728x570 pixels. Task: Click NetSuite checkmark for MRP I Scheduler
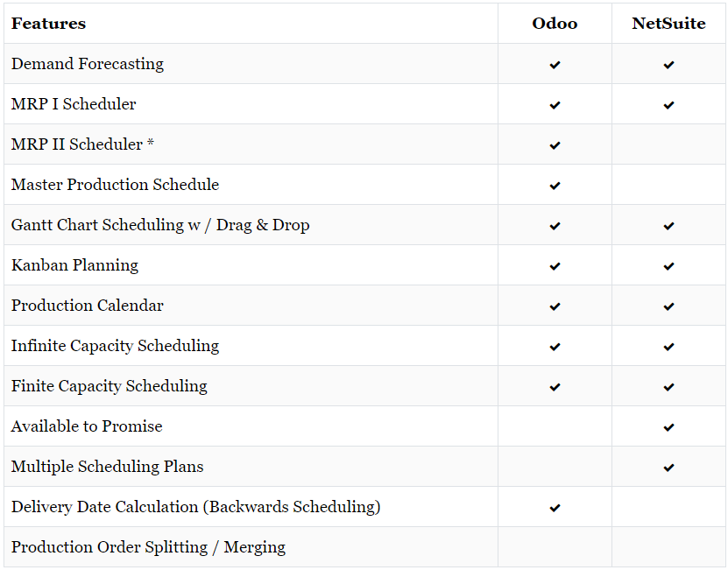(668, 105)
